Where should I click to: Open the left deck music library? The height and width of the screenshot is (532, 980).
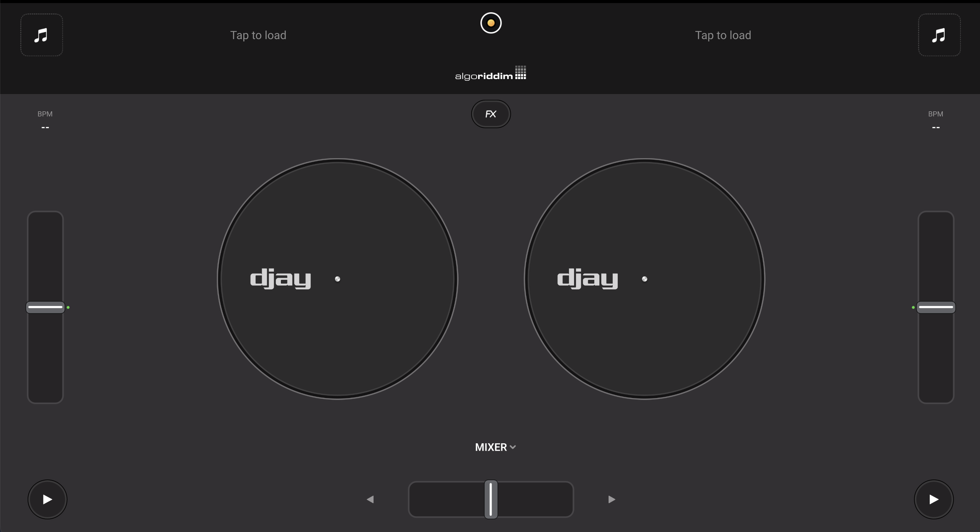pyautogui.click(x=41, y=35)
